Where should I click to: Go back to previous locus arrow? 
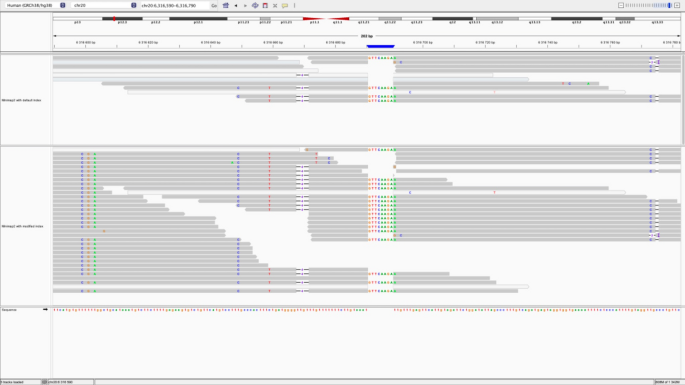point(236,6)
